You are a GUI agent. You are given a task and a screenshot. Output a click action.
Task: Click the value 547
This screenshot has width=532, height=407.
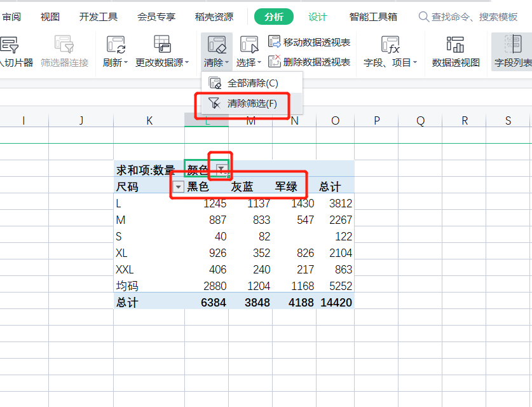(x=305, y=220)
